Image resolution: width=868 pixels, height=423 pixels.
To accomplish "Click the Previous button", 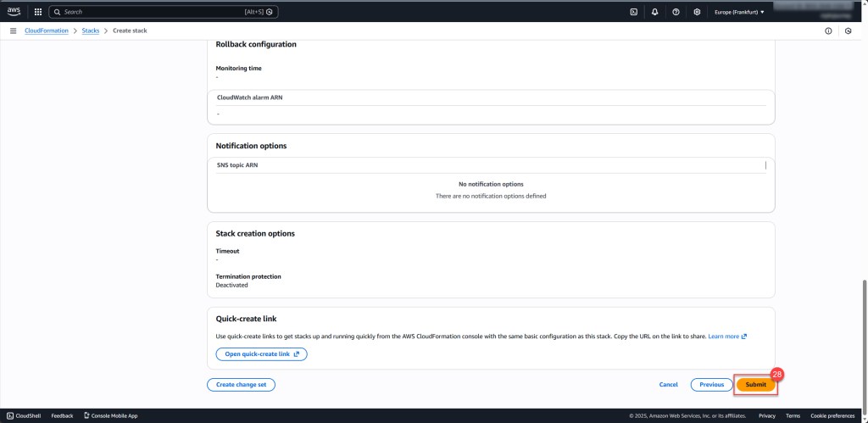I will 711,385.
